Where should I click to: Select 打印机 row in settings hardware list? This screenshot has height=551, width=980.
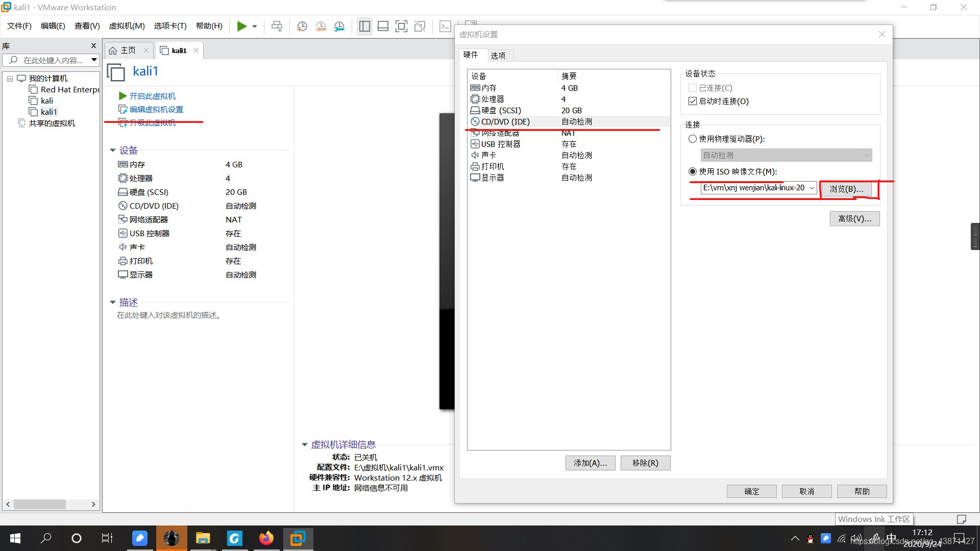[569, 167]
